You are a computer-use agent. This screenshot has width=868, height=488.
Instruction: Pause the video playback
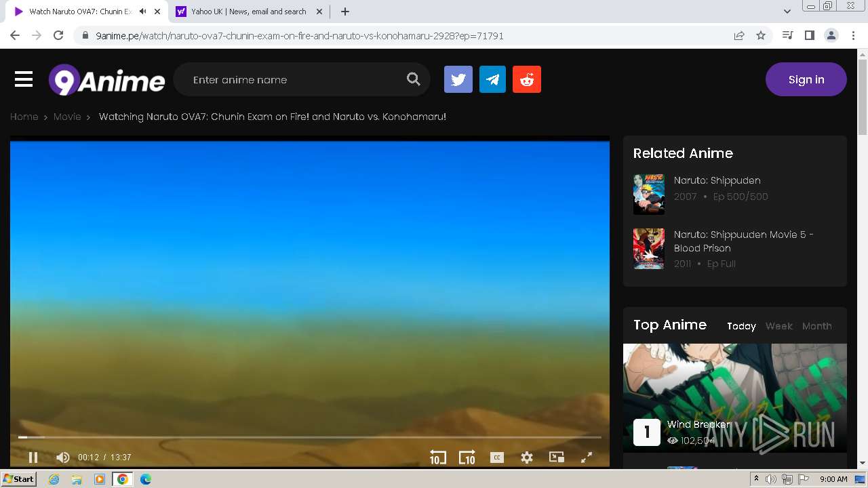(x=33, y=457)
